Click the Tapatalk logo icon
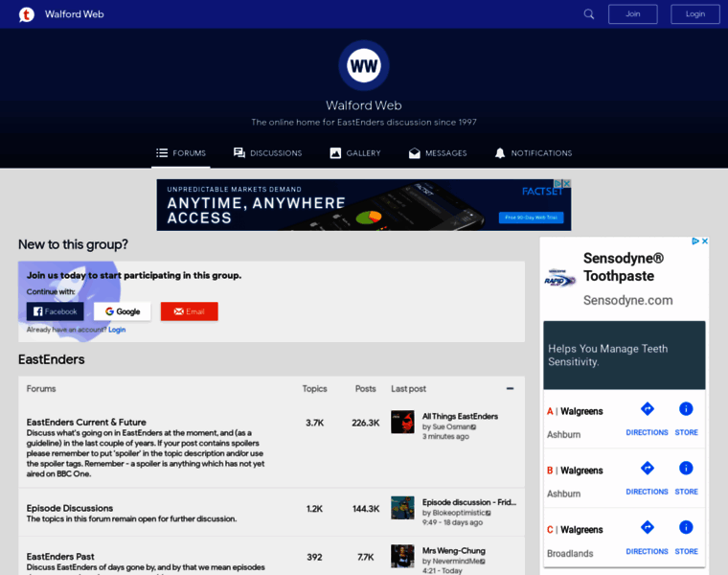The image size is (728, 575). (27, 14)
